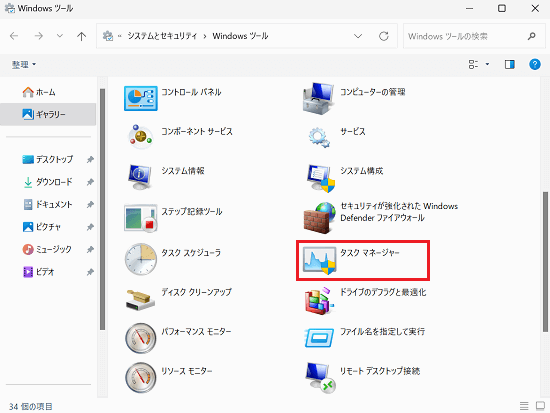This screenshot has width=550, height=413.
Task: Refresh the Windows ツール folder view
Action: click(x=384, y=36)
